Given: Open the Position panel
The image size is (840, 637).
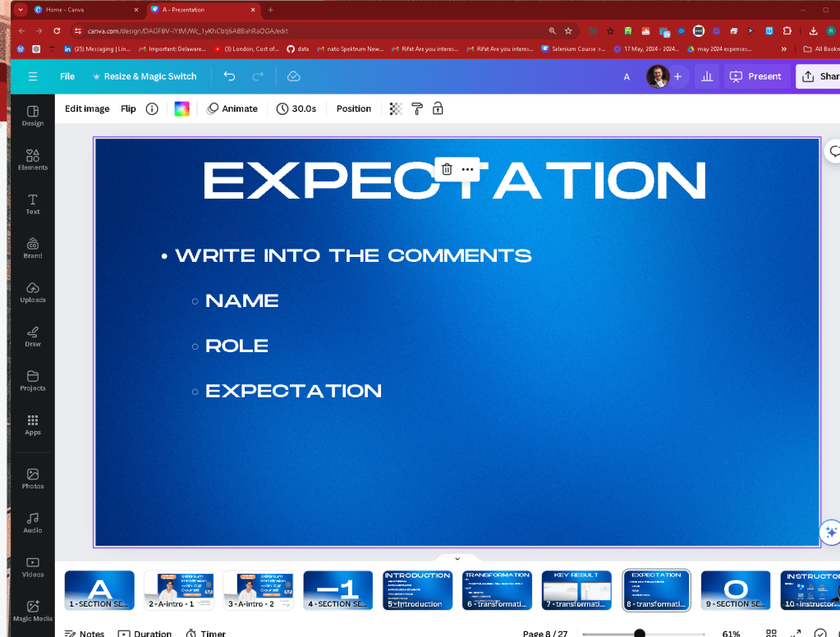Looking at the screenshot, I should pos(354,108).
